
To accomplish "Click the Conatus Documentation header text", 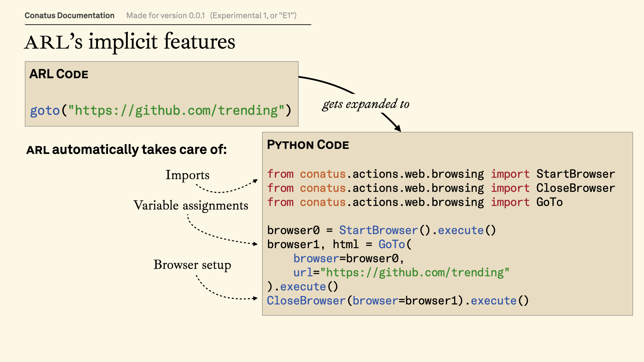I will 69,15.
